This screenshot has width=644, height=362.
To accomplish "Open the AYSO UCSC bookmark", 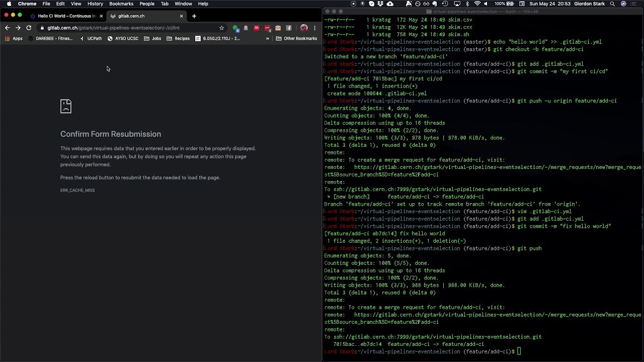I will point(123,39).
